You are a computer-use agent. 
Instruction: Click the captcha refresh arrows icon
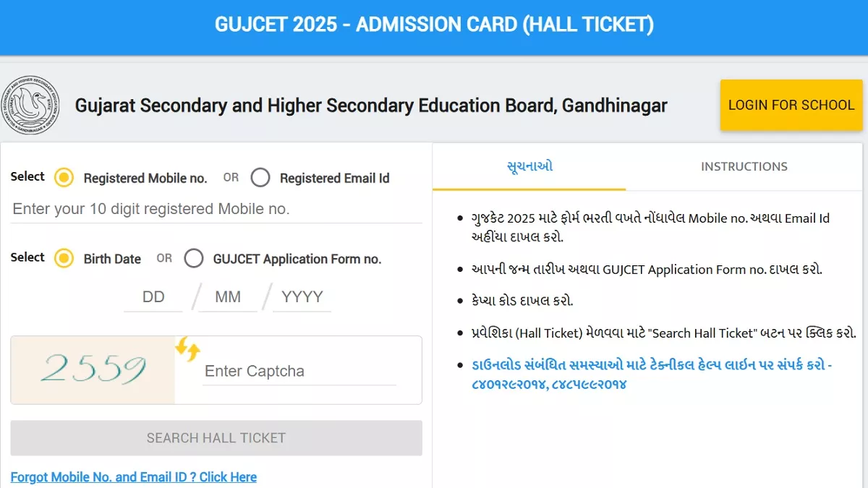(x=188, y=348)
